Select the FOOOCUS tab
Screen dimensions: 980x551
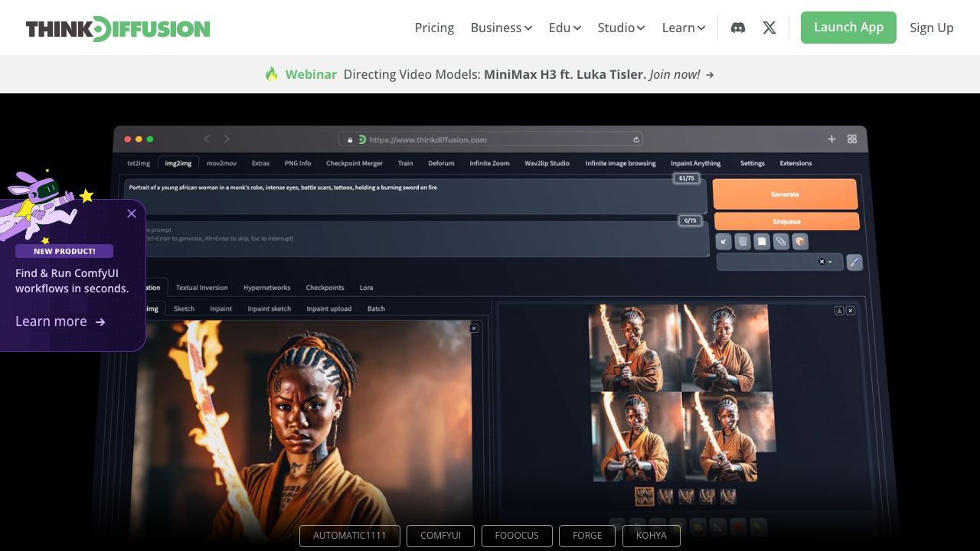[517, 536]
